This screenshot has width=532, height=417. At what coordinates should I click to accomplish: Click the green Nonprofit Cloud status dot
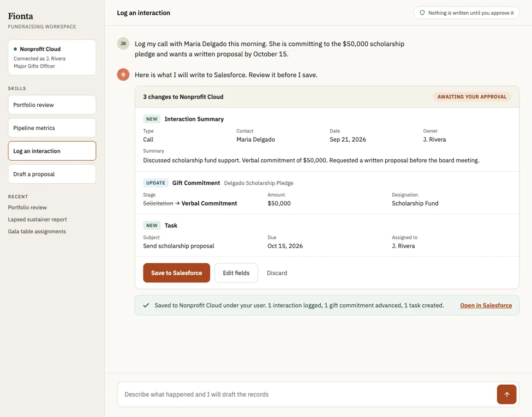[15, 49]
